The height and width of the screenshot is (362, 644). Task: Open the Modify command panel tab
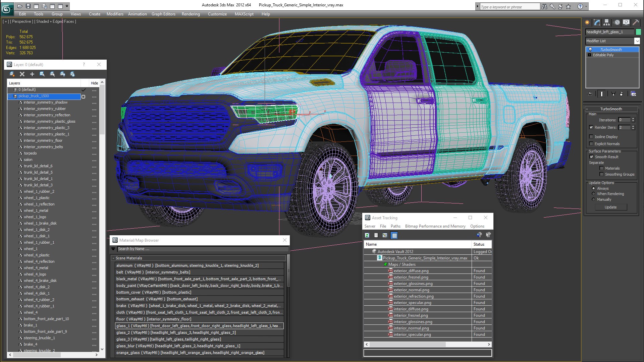tap(597, 22)
